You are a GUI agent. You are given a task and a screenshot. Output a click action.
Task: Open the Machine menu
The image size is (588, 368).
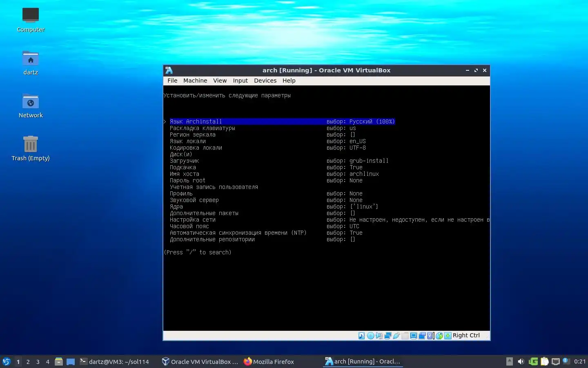[x=195, y=81]
